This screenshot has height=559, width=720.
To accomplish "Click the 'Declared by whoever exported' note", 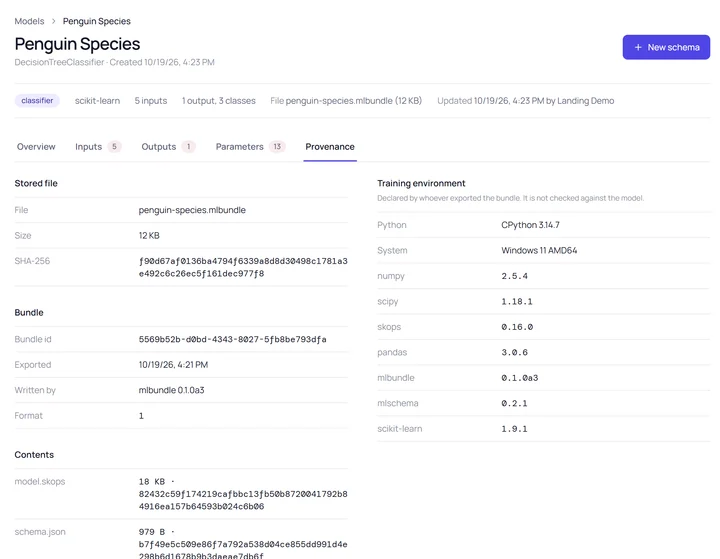I will (510, 198).
